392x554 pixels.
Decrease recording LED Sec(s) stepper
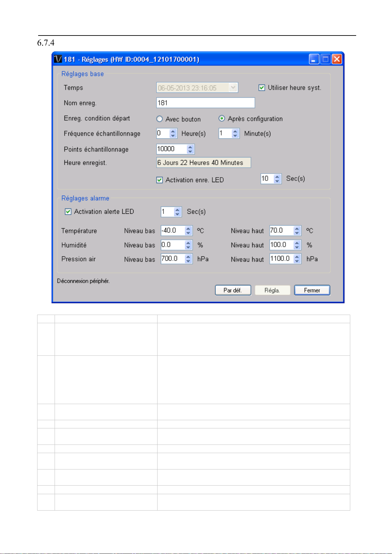pyautogui.click(x=277, y=181)
